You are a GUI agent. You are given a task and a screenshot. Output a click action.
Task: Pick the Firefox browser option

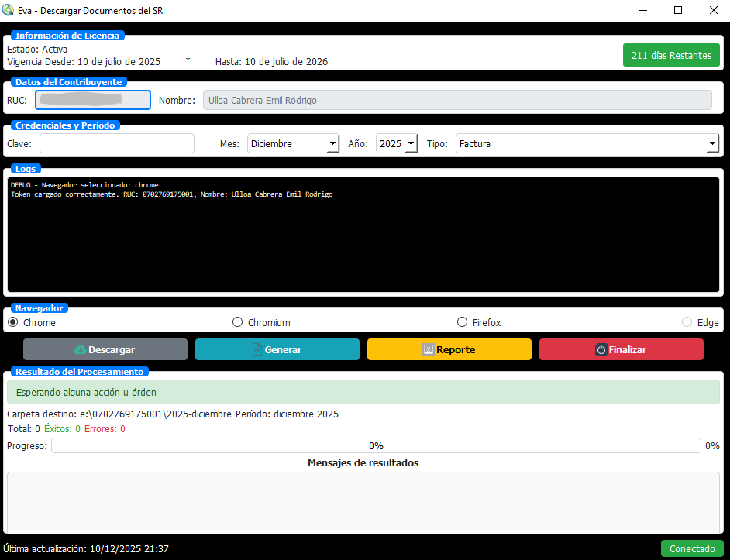[x=463, y=322]
